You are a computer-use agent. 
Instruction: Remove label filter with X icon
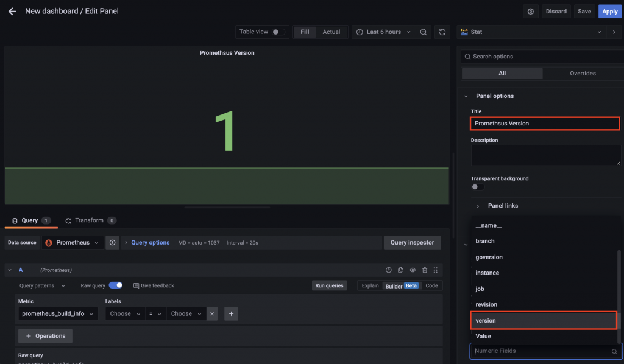pyautogui.click(x=212, y=314)
